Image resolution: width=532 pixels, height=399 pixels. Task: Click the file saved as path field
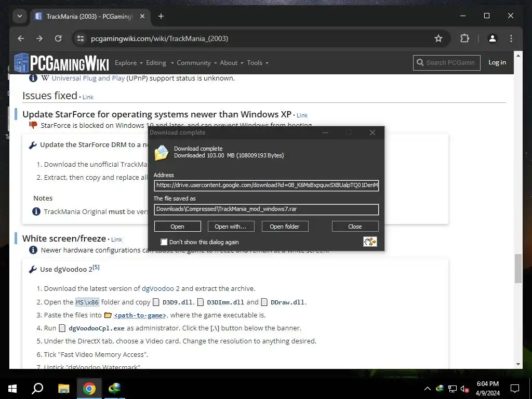tap(267, 209)
